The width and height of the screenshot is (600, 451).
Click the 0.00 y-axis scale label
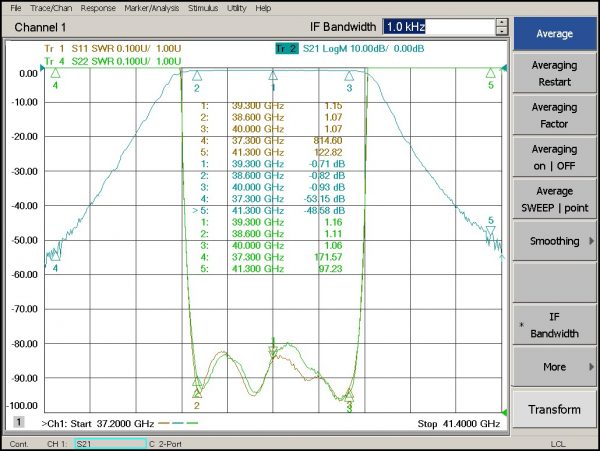click(29, 73)
